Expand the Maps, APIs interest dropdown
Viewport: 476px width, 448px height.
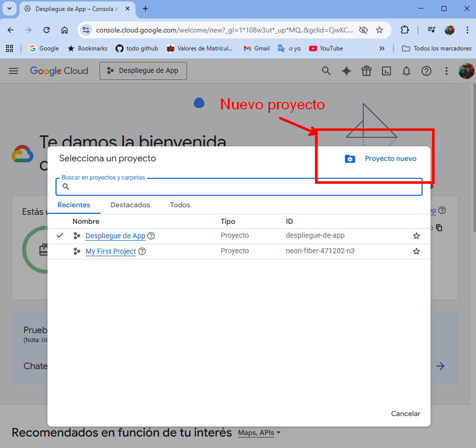click(258, 433)
